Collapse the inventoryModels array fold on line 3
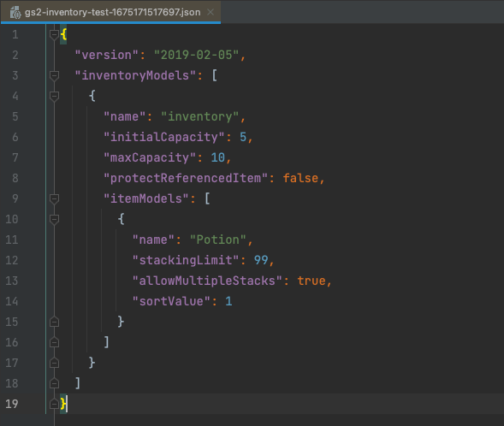Image resolution: width=504 pixels, height=426 pixels. 54,75
